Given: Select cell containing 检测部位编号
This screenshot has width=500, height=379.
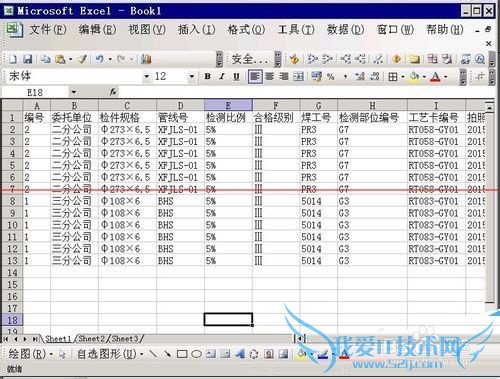Looking at the screenshot, I should [x=372, y=117].
